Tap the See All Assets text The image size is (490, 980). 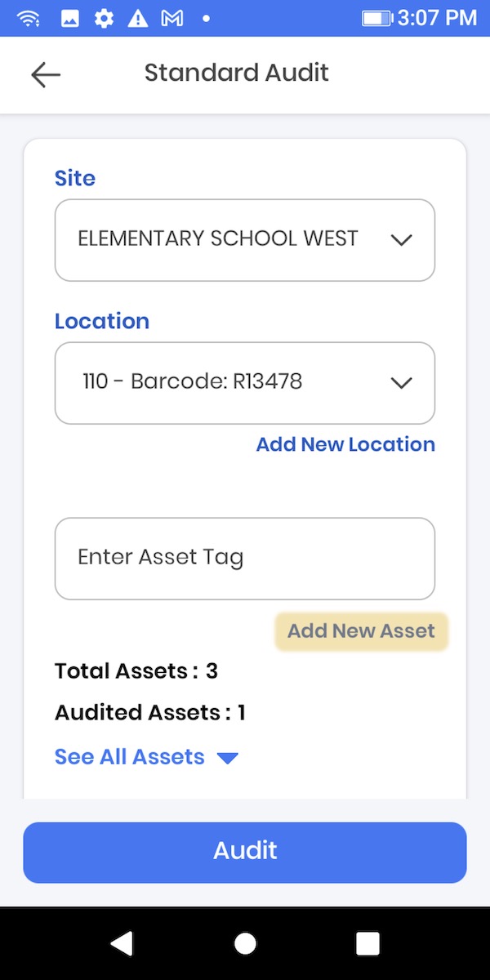(x=129, y=757)
